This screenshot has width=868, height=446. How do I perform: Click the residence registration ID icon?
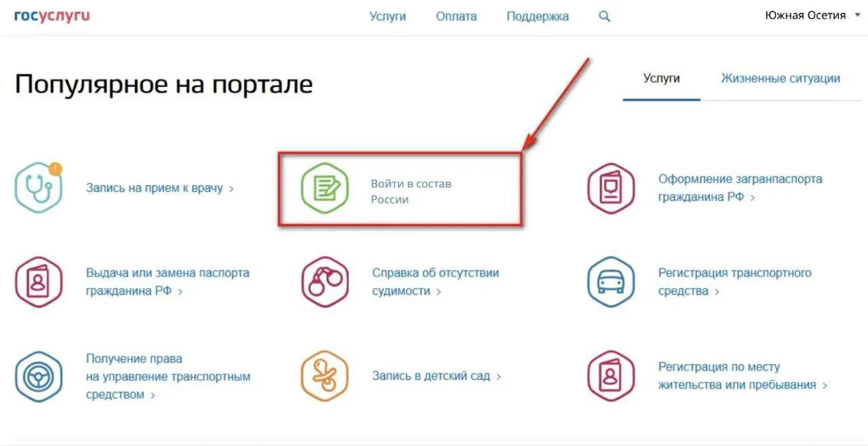pyautogui.click(x=610, y=376)
